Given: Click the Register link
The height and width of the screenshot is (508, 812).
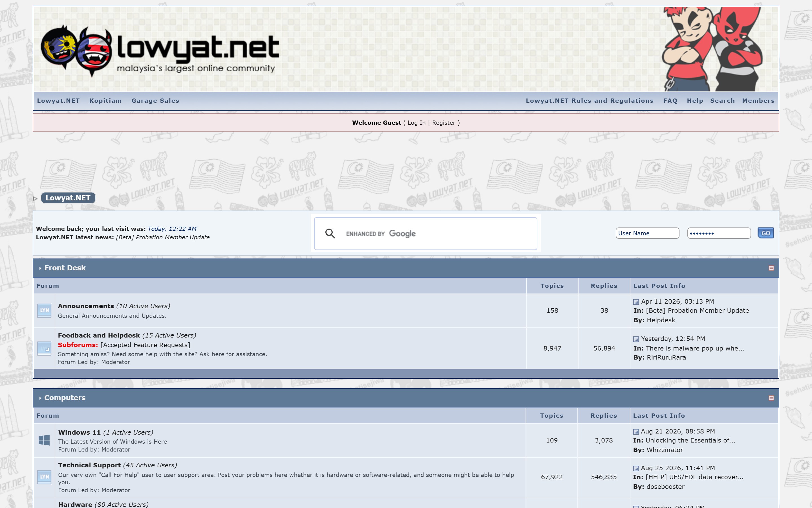Looking at the screenshot, I should (443, 123).
